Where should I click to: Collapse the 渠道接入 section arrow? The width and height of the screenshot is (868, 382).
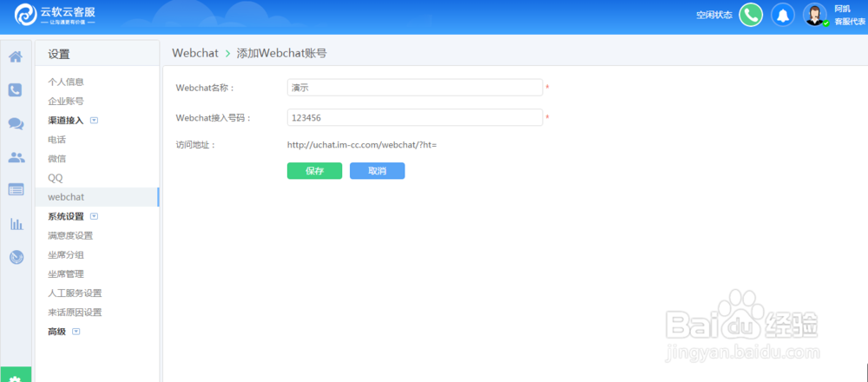[94, 120]
